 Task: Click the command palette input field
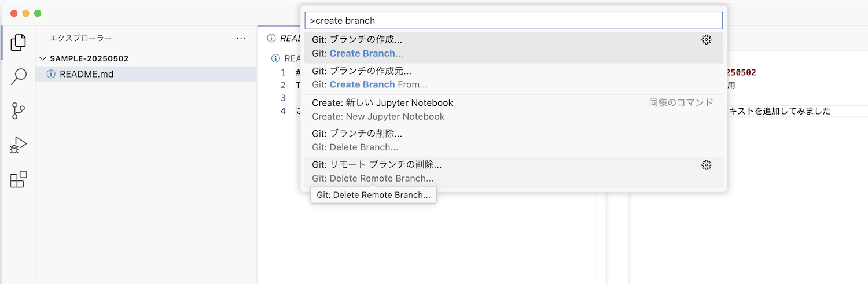pos(514,21)
